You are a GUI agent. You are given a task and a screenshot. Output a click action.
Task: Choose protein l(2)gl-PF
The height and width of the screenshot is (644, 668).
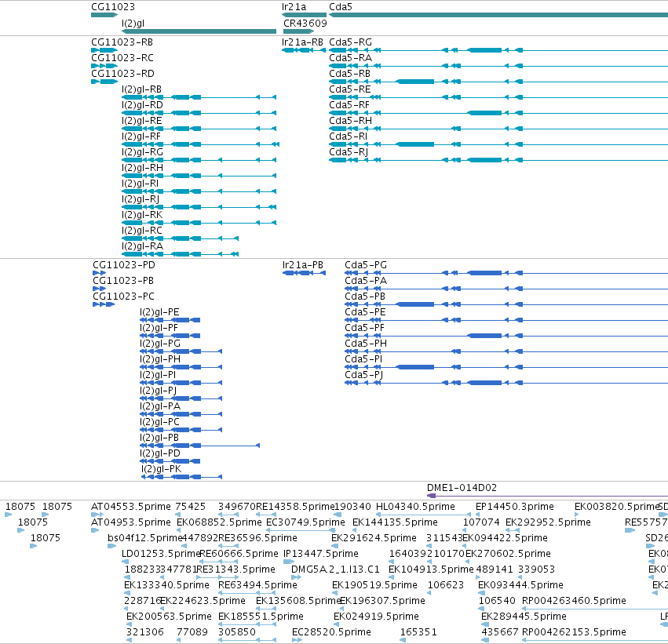(x=159, y=328)
